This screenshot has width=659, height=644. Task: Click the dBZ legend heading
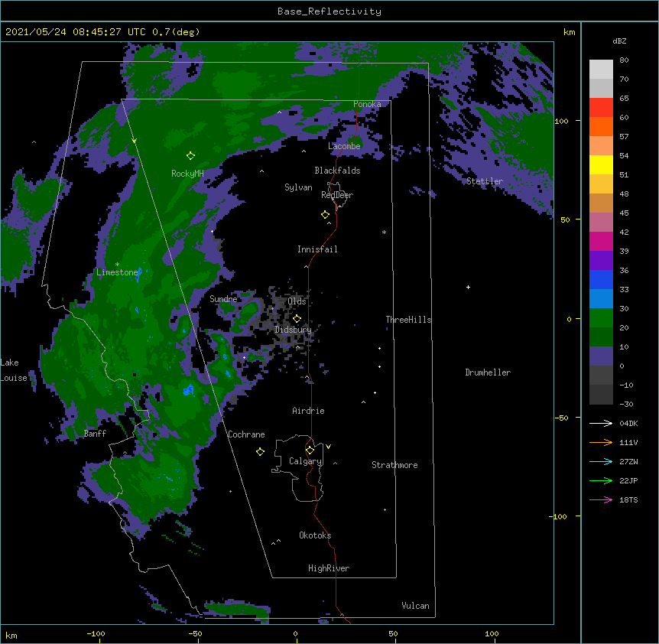click(x=619, y=41)
